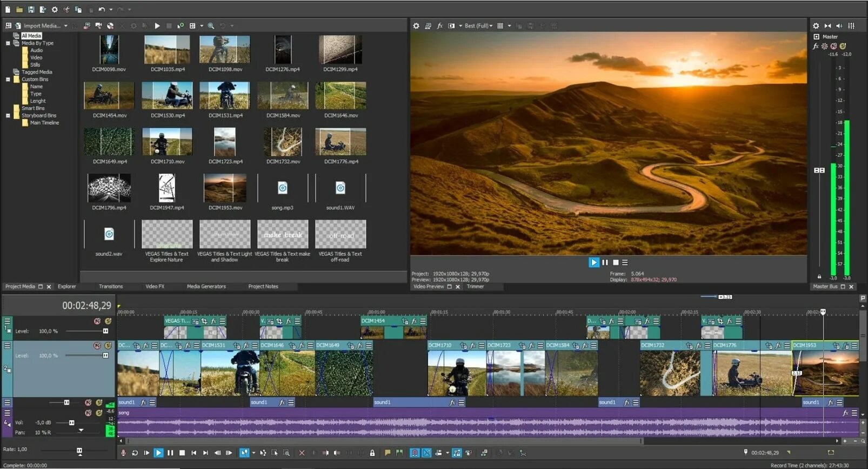Toggle Enable Snapping magnet icon
Viewport: 868px width, 469px height.
point(415,453)
